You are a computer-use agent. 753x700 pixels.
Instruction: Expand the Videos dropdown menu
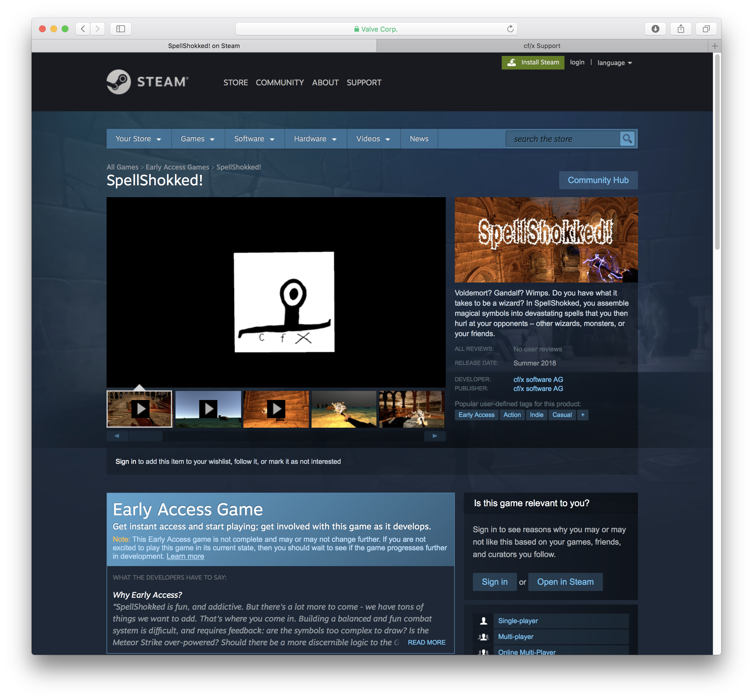[x=373, y=139]
